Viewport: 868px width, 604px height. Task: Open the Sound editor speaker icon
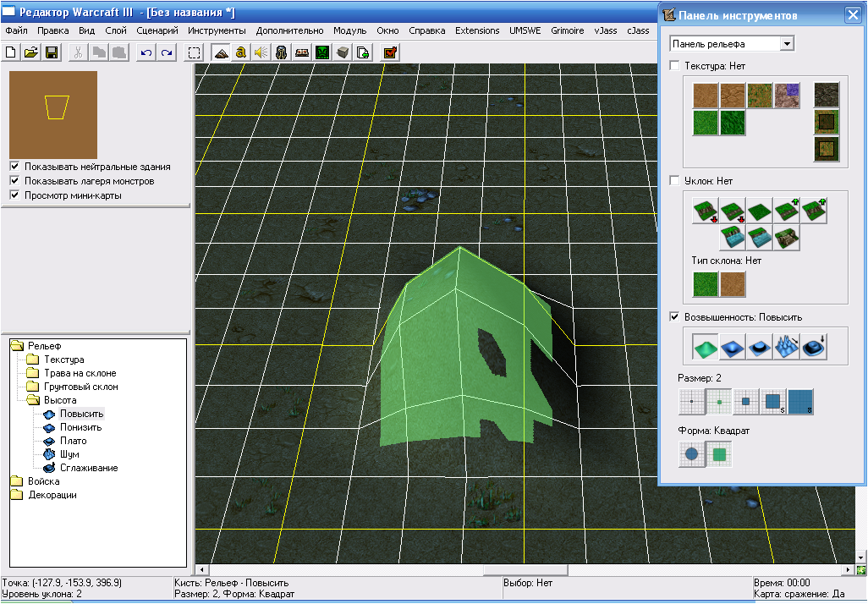[x=261, y=52]
